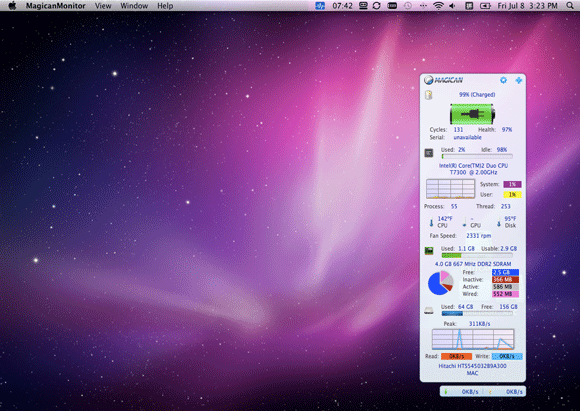Click the green charging battery graphic
The width and height of the screenshot is (580, 411).
pos(472,114)
